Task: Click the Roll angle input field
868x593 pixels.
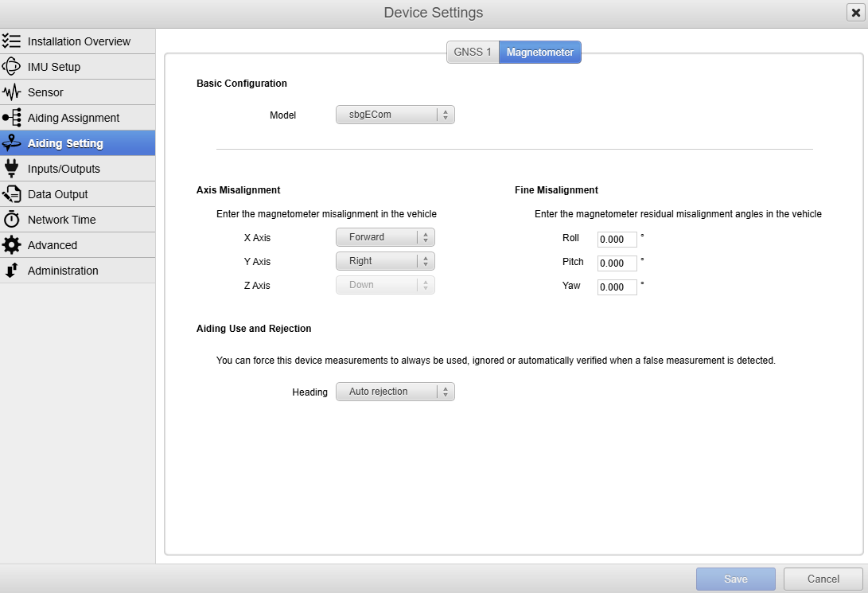Action: (x=617, y=240)
